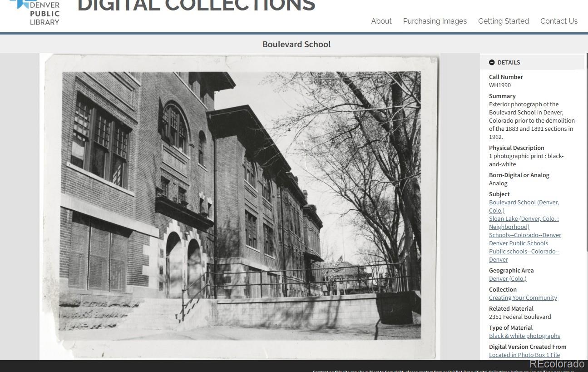588x372 pixels.
Task: Click the Digital Collections heading
Action: [x=196, y=6]
